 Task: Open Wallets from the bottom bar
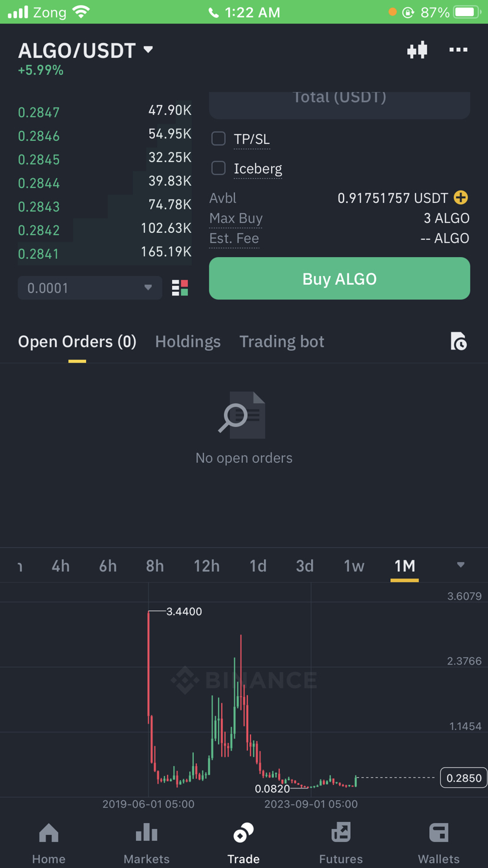pyautogui.click(x=438, y=843)
